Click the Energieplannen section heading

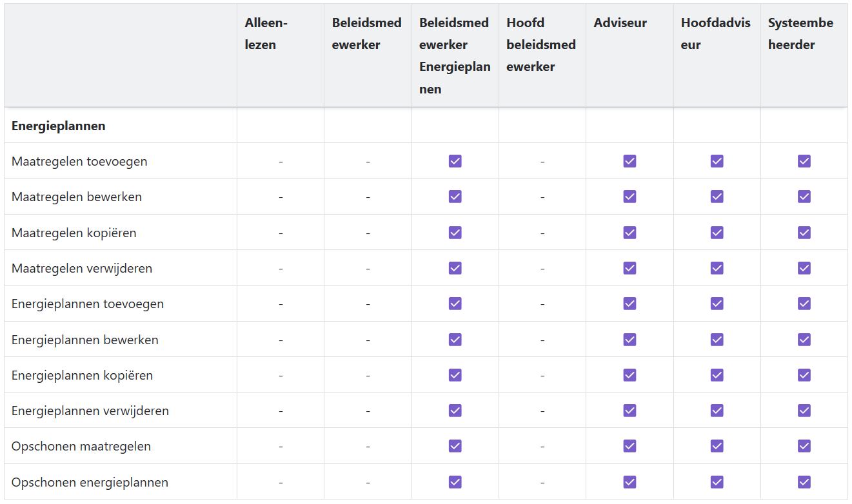click(x=59, y=126)
